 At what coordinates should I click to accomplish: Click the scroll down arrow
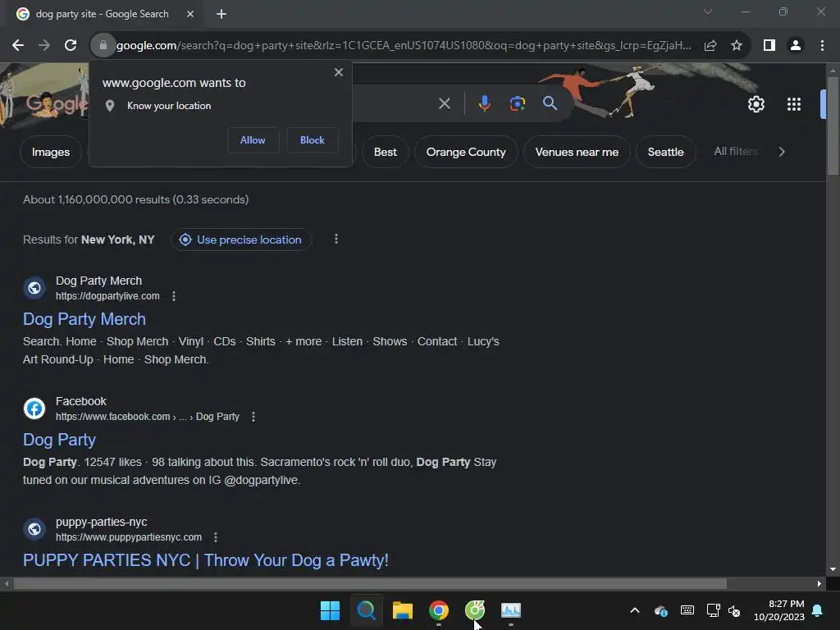pyautogui.click(x=833, y=569)
